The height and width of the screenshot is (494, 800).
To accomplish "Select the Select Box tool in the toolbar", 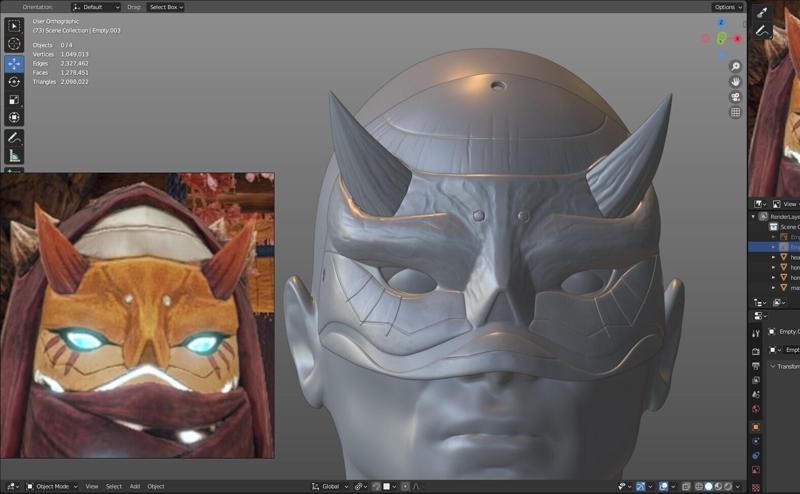I will pyautogui.click(x=14, y=26).
